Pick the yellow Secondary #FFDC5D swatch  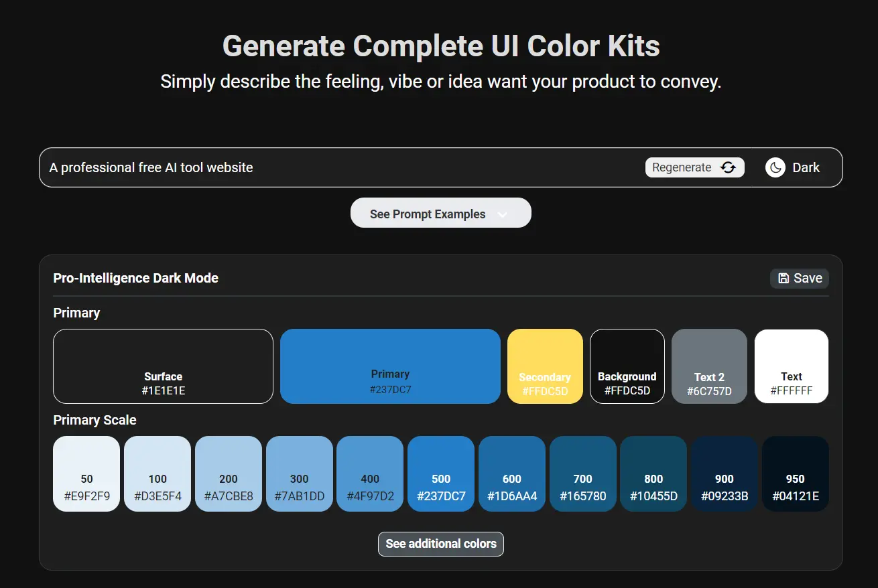[x=545, y=366]
